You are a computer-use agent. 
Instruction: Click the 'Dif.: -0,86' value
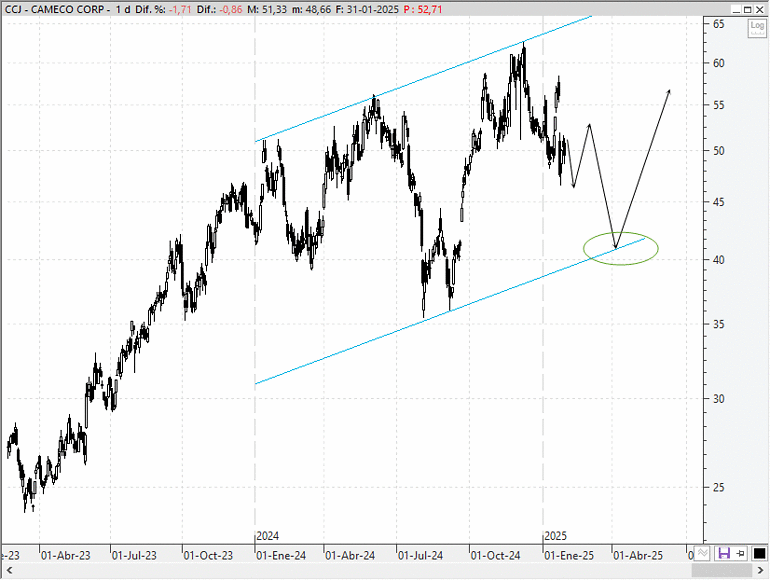220,9
